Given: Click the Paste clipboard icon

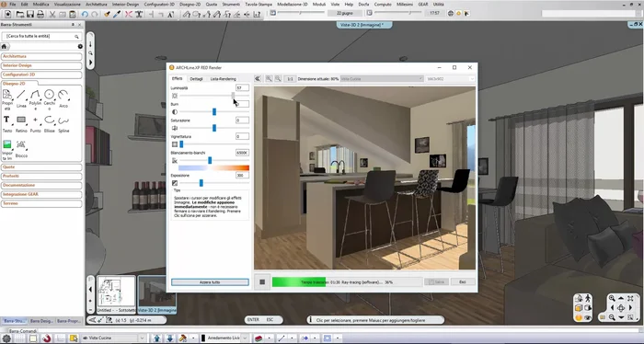Looking at the screenshot, I should pos(73,14).
